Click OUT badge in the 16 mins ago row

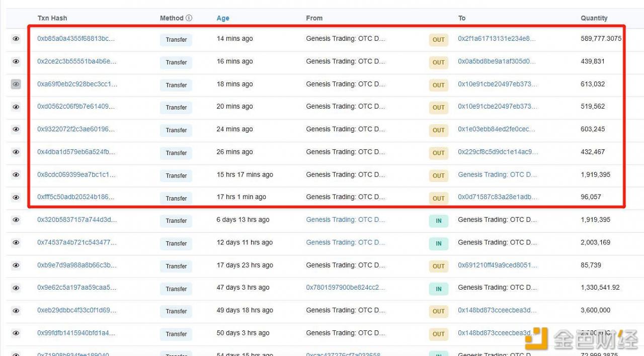(x=438, y=62)
